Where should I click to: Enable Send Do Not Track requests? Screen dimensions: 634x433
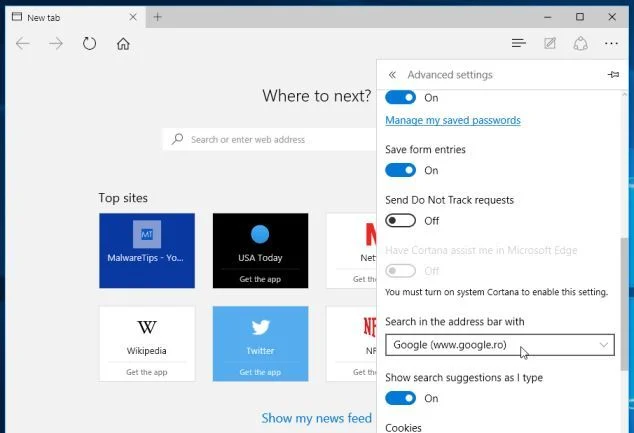click(x=400, y=221)
